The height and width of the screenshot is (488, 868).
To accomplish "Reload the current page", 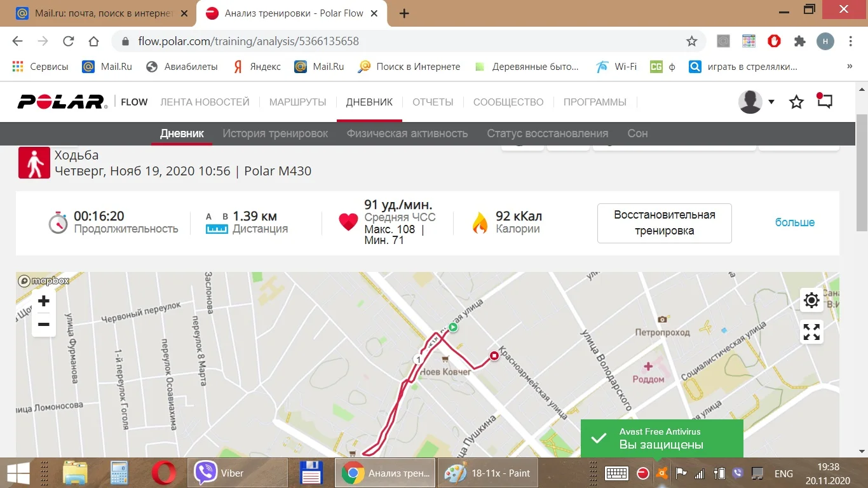I will point(69,41).
